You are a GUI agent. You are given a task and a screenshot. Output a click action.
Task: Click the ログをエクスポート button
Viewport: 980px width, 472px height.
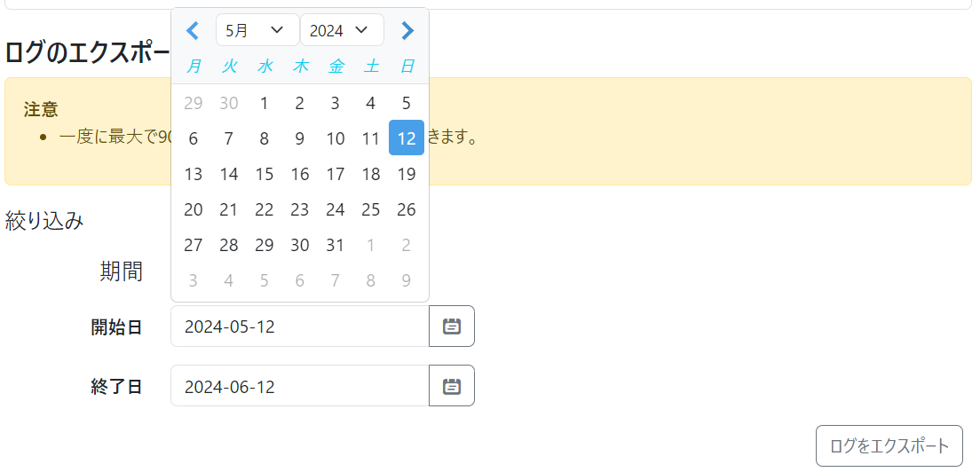pos(889,446)
